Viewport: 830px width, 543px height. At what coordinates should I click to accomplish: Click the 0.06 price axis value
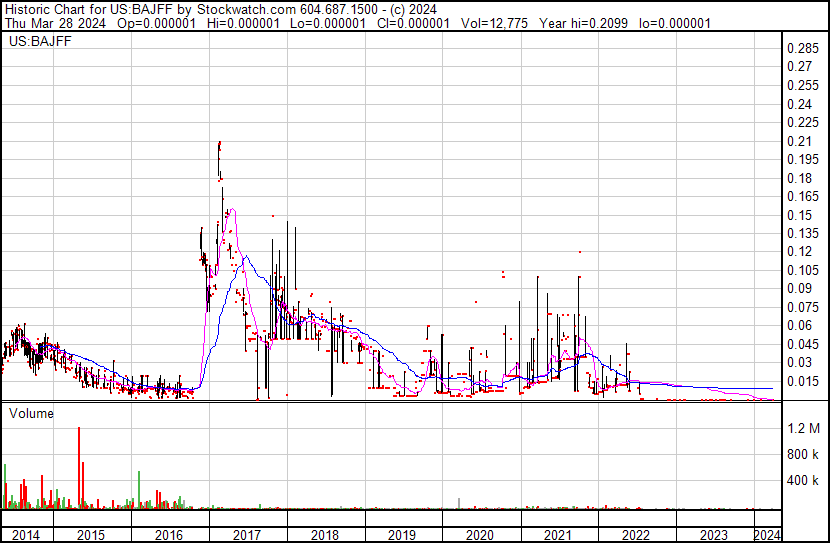pos(799,325)
